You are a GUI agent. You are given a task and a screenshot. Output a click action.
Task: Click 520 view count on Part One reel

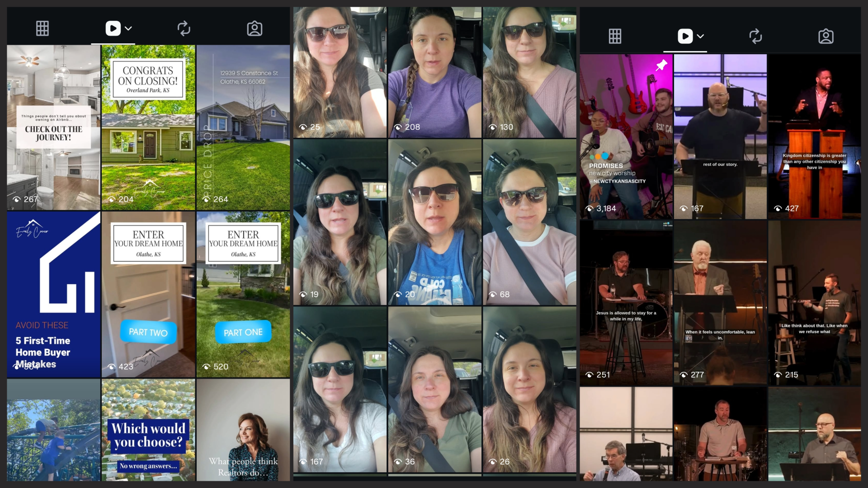coord(215,366)
